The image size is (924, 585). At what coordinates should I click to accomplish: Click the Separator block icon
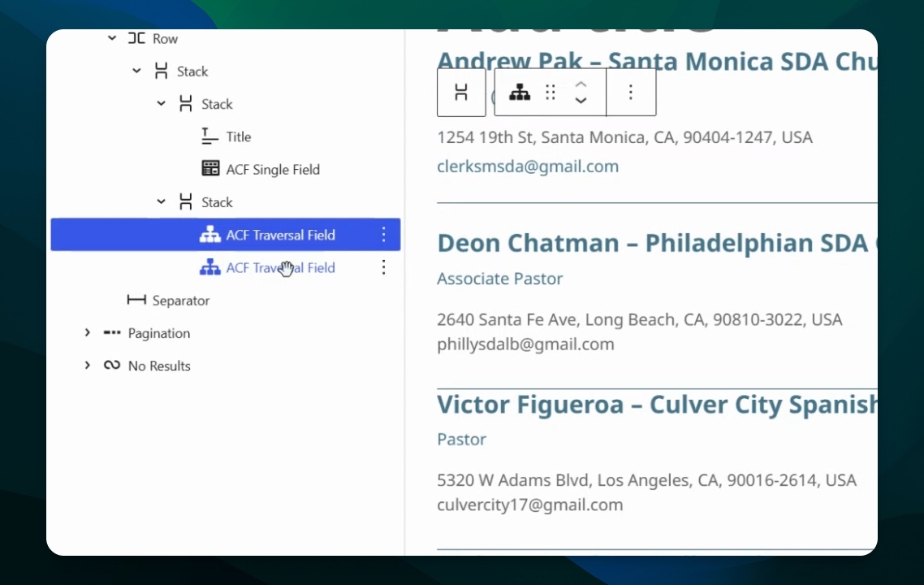click(136, 300)
